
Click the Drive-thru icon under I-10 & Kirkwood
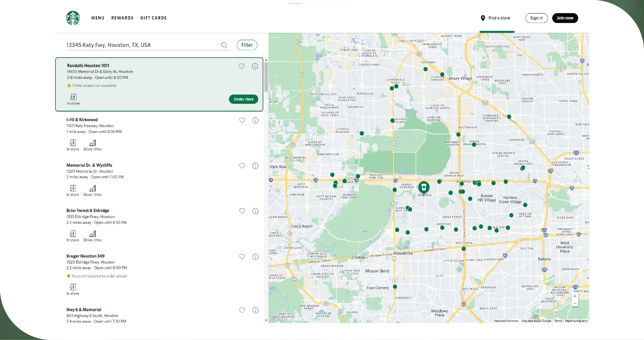(92, 143)
